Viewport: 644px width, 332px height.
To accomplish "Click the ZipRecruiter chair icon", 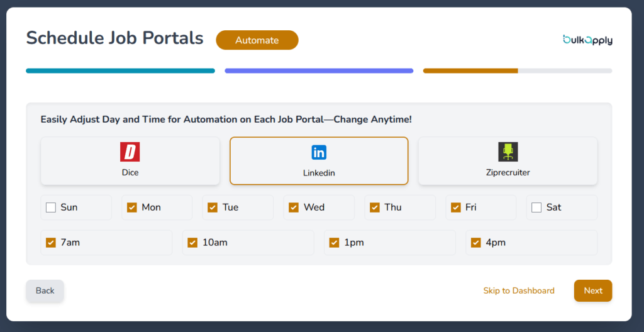I will tap(508, 152).
